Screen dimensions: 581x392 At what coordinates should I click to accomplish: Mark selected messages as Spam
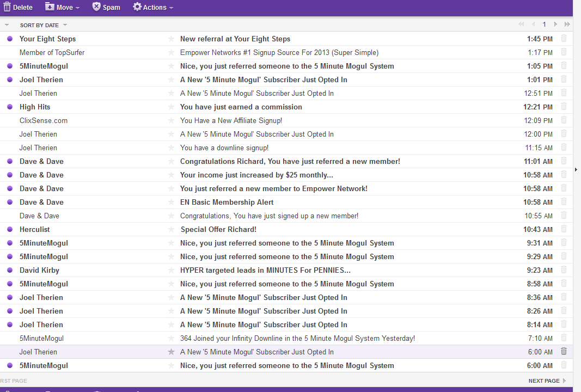click(106, 7)
